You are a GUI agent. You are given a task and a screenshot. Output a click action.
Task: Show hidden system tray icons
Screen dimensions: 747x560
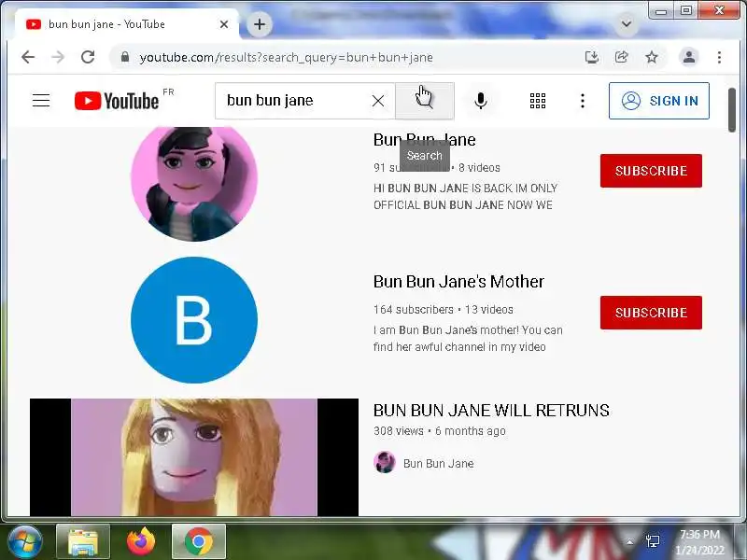click(x=629, y=541)
